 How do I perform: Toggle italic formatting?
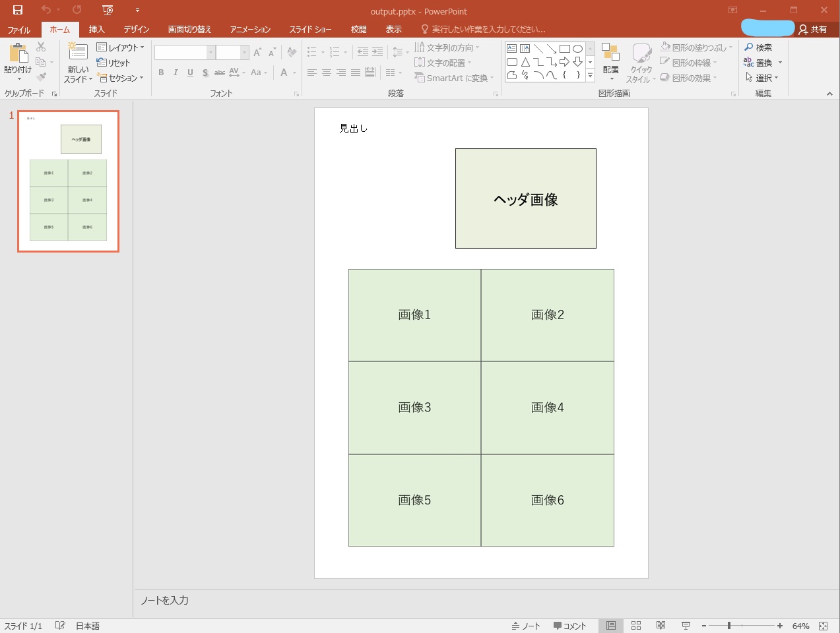(x=175, y=73)
